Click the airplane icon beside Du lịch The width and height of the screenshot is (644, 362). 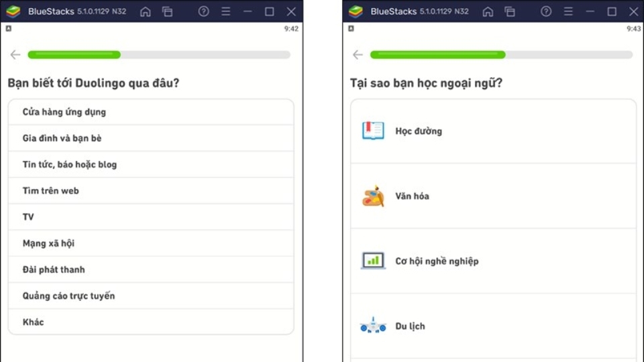click(373, 325)
